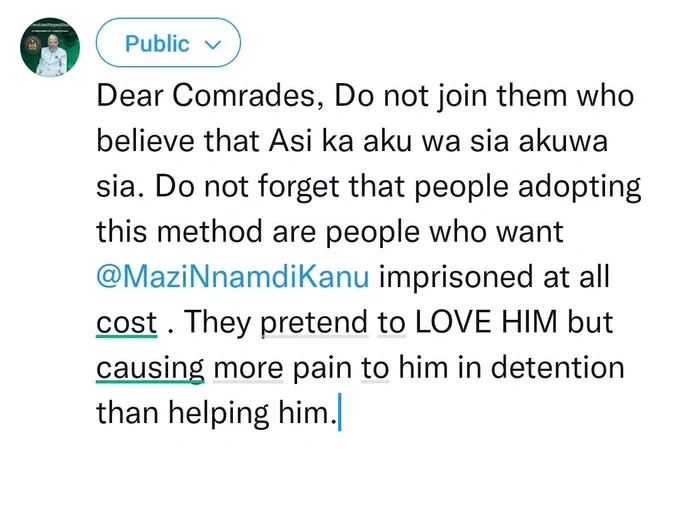
Task: Click the grey-underlined word "more"
Action: (x=248, y=368)
